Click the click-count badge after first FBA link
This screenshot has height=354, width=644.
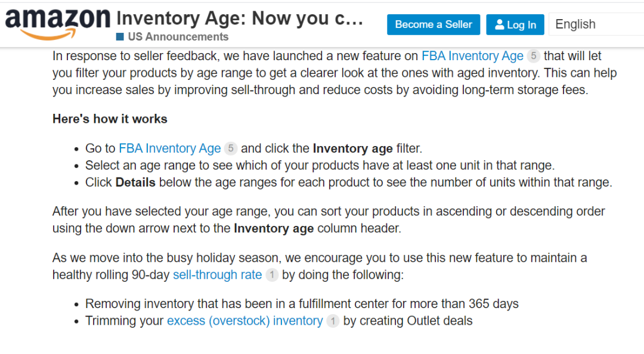[533, 56]
